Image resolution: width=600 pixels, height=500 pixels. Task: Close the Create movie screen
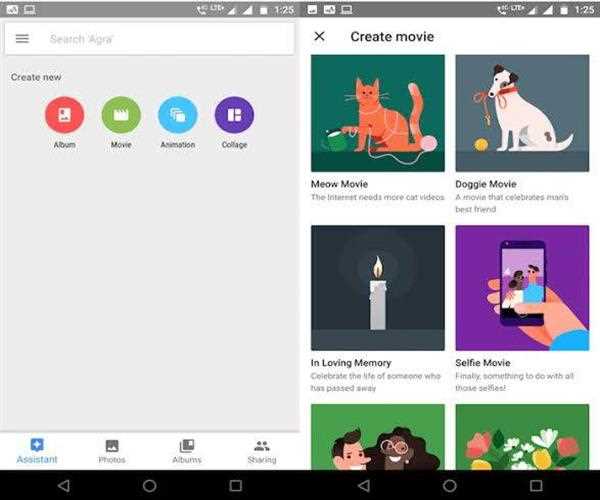[319, 37]
